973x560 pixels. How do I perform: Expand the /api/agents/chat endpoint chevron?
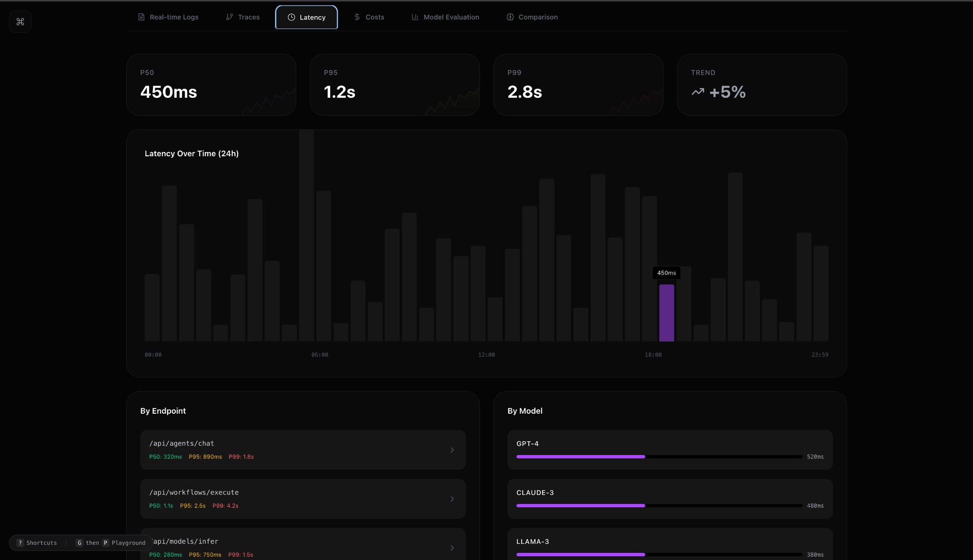click(452, 450)
